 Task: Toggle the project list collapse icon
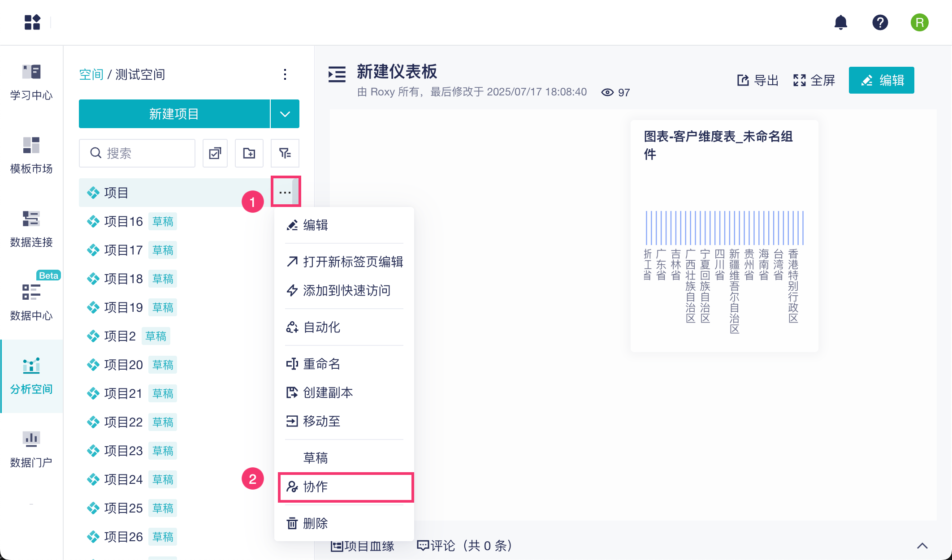pos(337,74)
